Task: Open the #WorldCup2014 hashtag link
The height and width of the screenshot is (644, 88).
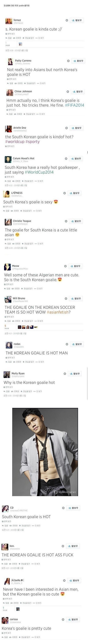Action: click(x=39, y=172)
